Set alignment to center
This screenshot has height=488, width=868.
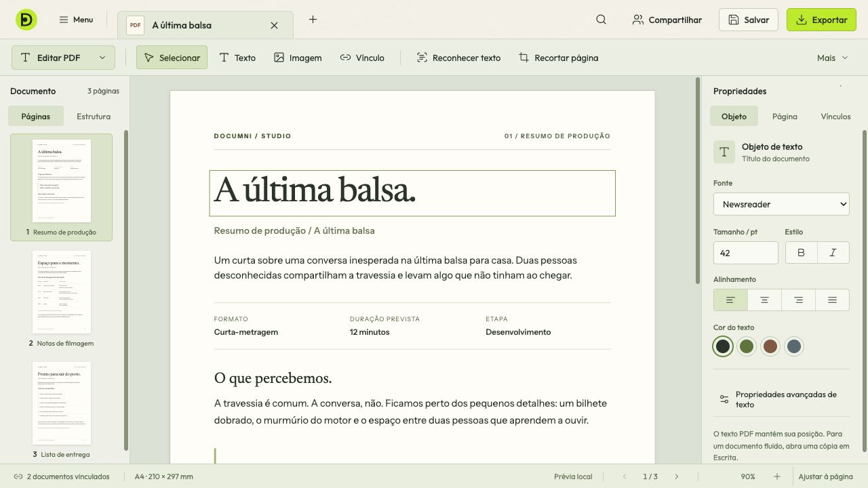point(764,300)
